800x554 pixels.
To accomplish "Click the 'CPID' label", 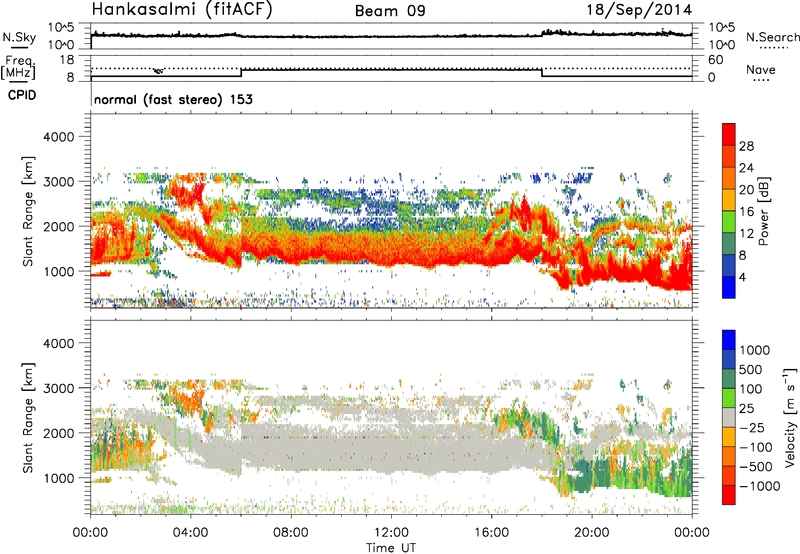I will pyautogui.click(x=22, y=95).
